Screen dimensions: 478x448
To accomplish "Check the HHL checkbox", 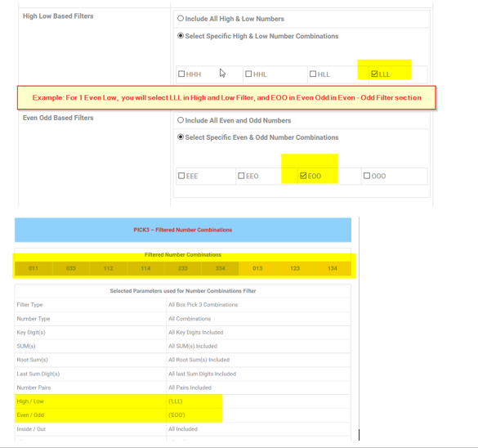I will 248,74.
